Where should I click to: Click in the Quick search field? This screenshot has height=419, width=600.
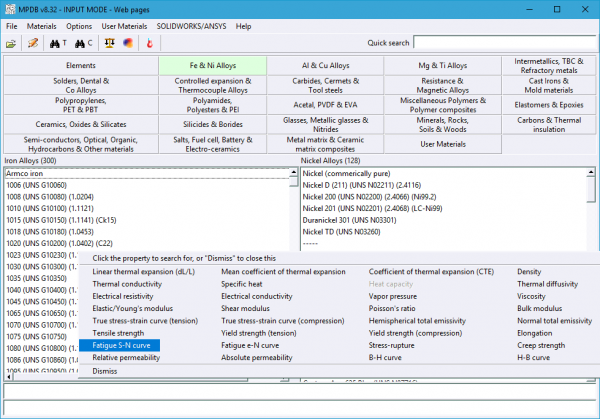coord(504,43)
